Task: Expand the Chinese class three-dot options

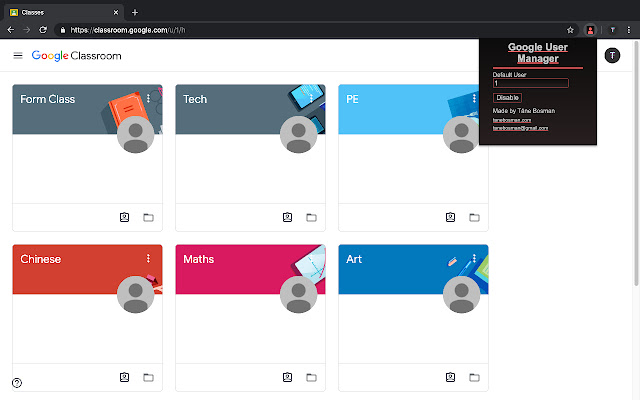Action: pos(148,259)
